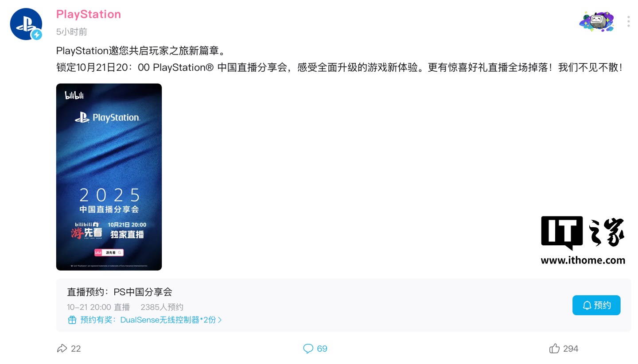Open the comments via the speech bubble icon

pos(308,349)
